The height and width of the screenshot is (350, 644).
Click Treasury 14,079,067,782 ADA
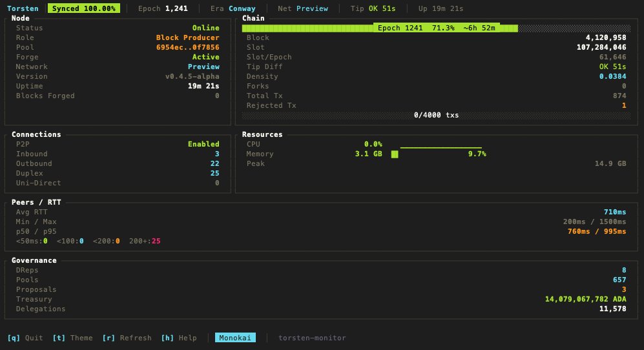tap(586, 299)
